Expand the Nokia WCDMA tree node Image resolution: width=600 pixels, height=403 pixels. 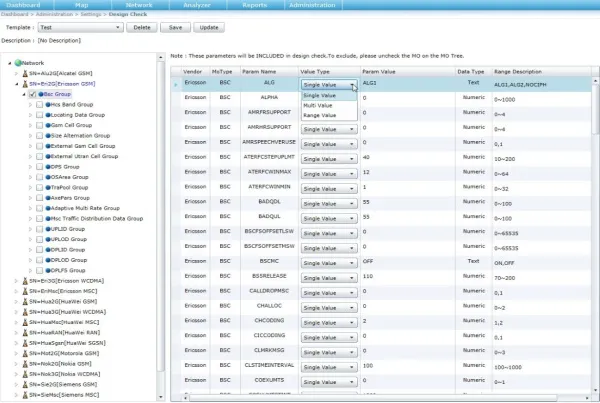pyautogui.click(x=15, y=374)
